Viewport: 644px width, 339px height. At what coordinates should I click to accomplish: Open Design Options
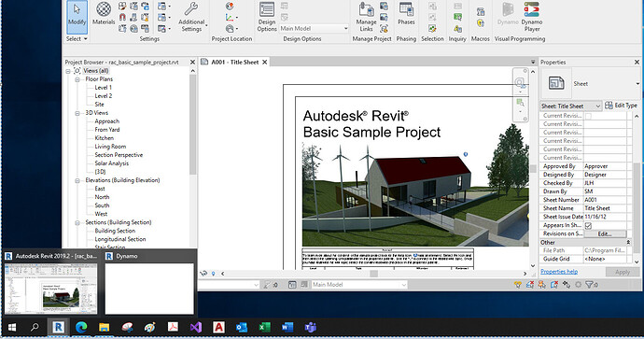pyautogui.click(x=267, y=17)
